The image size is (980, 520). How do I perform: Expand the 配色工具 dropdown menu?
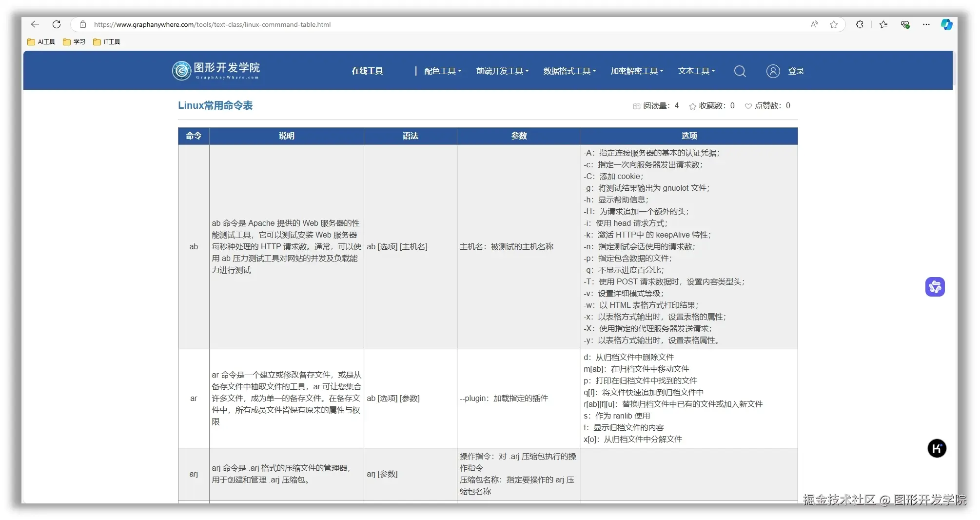tap(443, 71)
